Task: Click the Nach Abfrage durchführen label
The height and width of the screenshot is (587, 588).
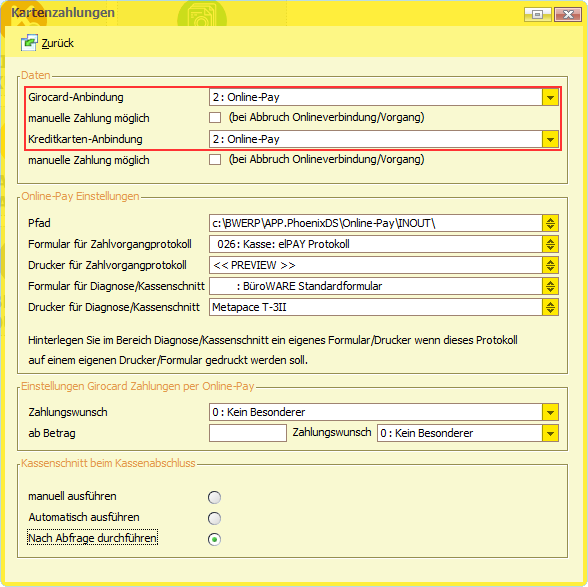Action: click(93, 538)
